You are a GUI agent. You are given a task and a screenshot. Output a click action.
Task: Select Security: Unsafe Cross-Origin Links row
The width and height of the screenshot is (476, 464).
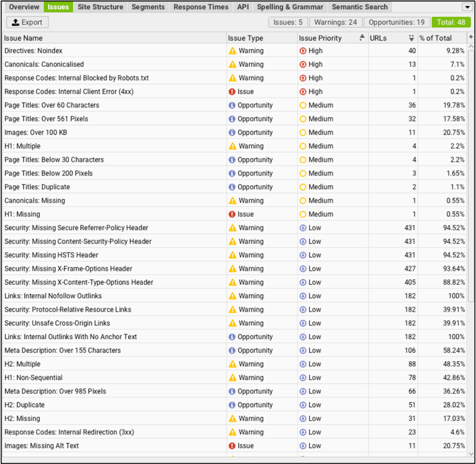[235, 323]
